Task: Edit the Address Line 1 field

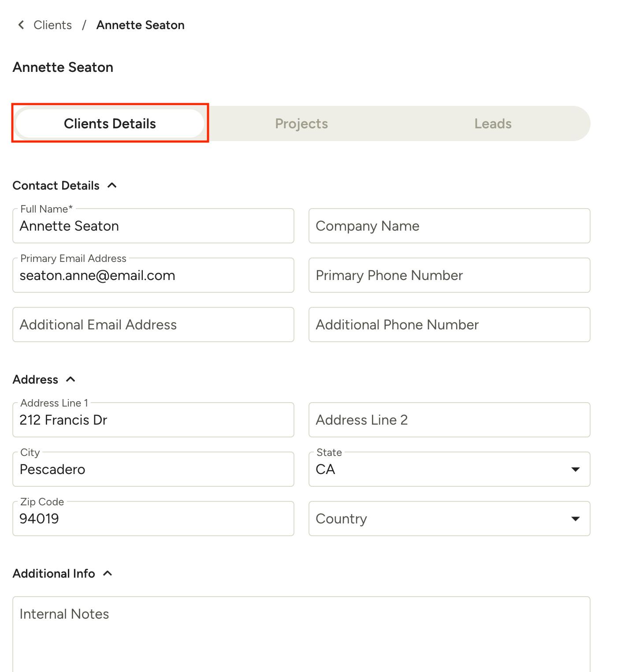Action: click(x=153, y=420)
